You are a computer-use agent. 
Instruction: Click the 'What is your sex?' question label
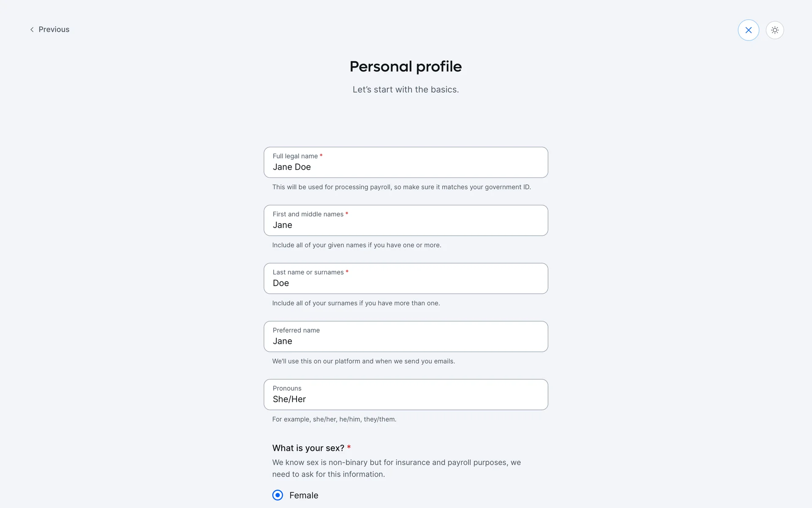click(x=308, y=448)
